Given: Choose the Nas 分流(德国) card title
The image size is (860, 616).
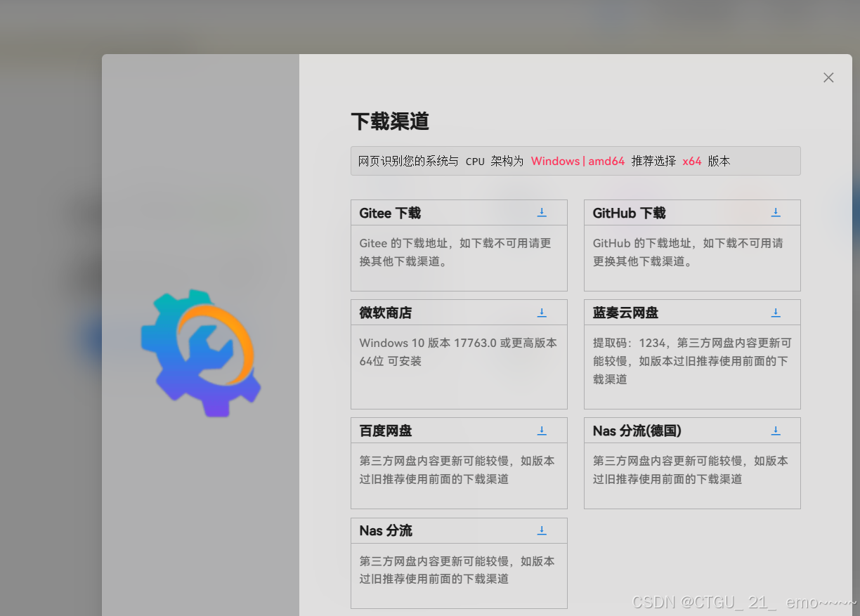Looking at the screenshot, I should click(637, 431).
